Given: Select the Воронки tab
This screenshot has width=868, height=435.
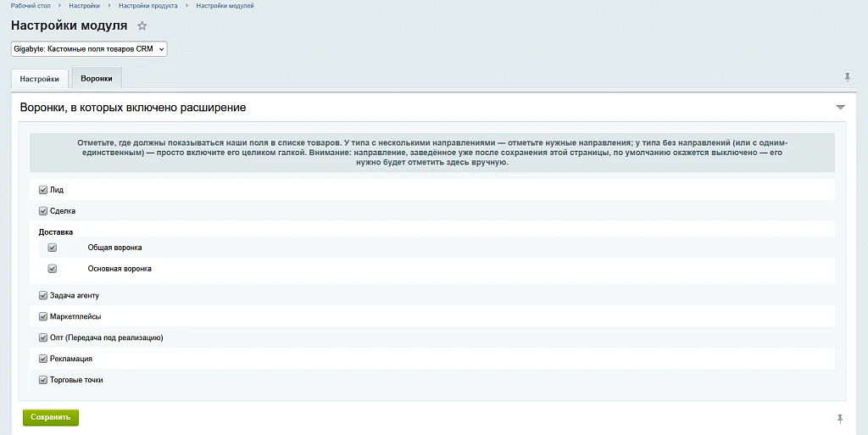Looking at the screenshot, I should 97,78.
